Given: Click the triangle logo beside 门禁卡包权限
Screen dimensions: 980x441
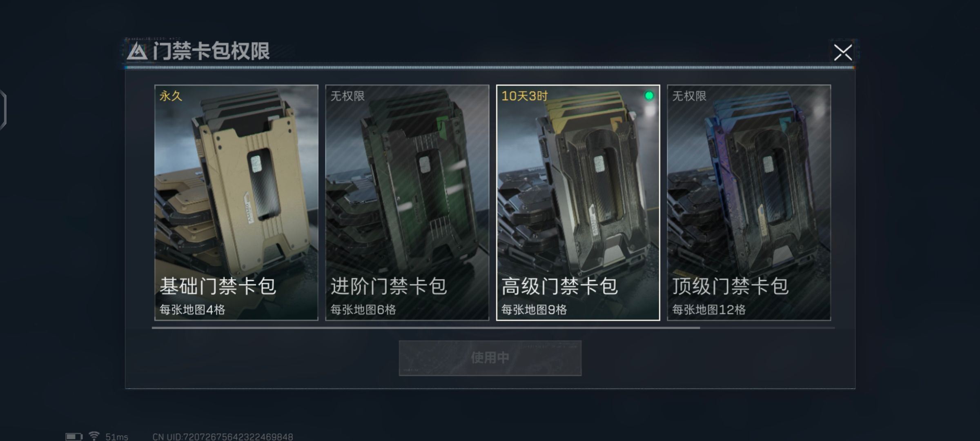Looking at the screenshot, I should 137,52.
